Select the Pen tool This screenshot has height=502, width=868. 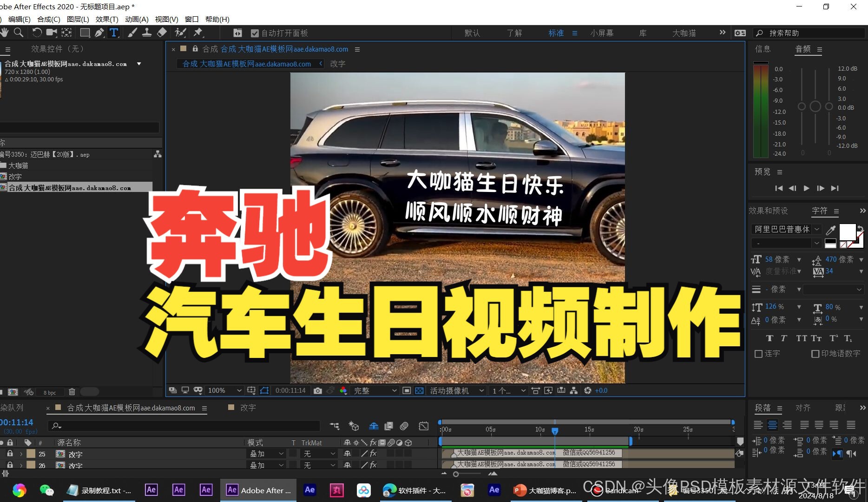99,33
